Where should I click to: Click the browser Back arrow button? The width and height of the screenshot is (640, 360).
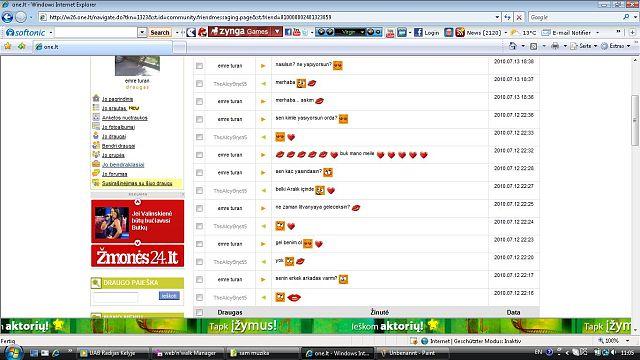7,17
